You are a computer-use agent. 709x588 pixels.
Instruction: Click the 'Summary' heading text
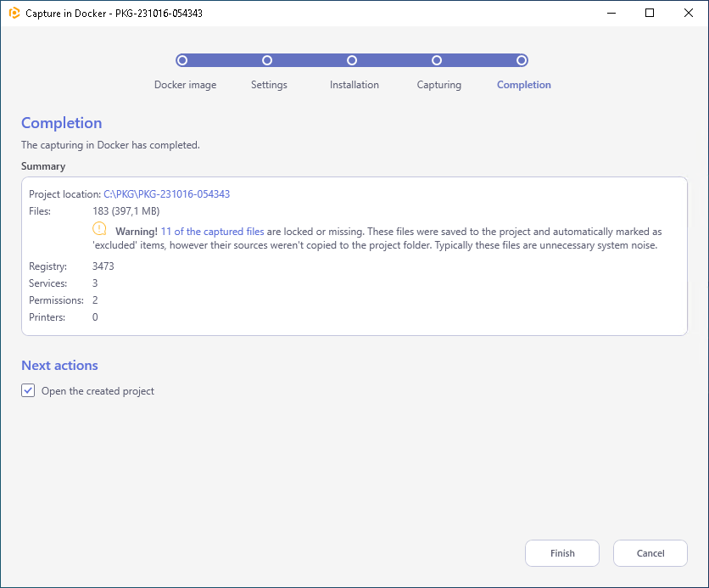[x=43, y=166]
